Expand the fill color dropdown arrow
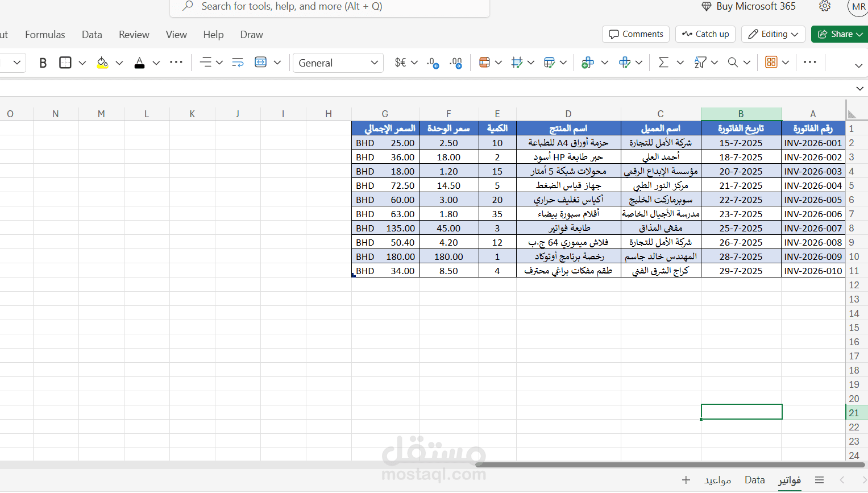Image resolution: width=868 pixels, height=493 pixels. (119, 63)
